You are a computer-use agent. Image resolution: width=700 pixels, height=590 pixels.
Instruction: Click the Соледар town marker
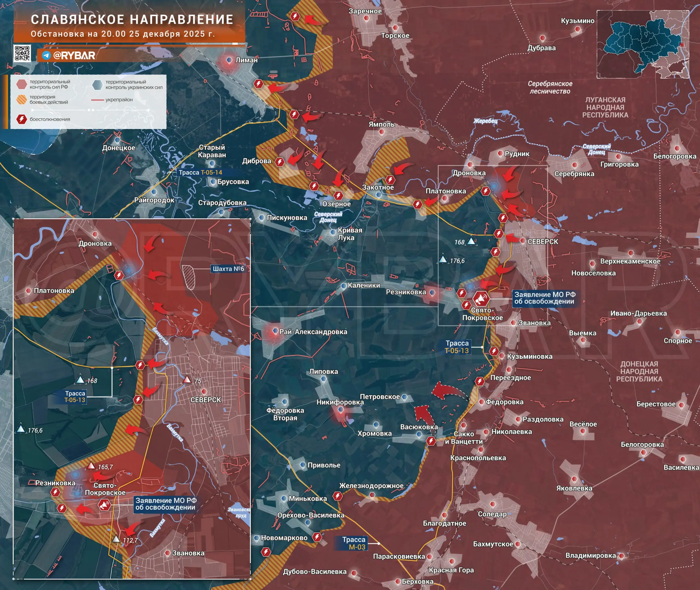(x=492, y=504)
